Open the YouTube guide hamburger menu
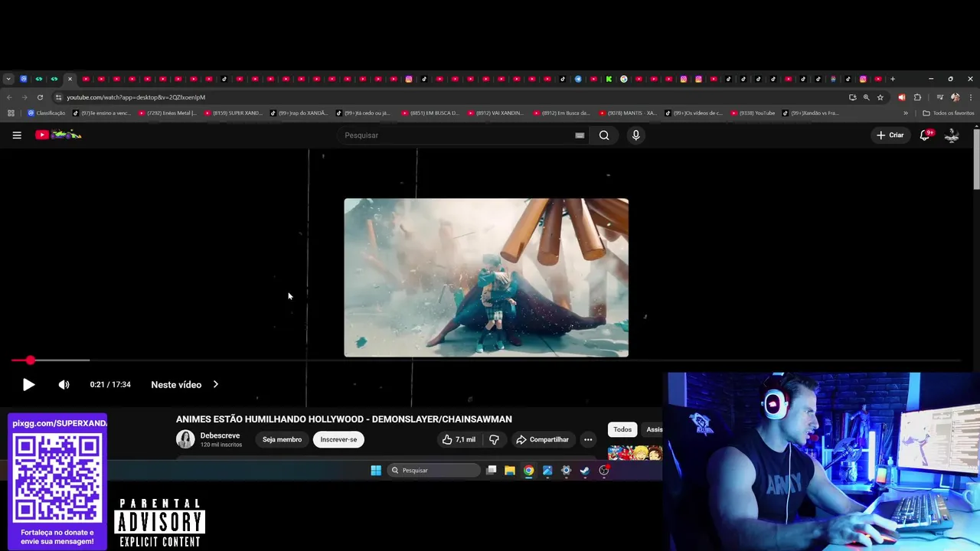Screen dimensions: 980x551 [x=17, y=135]
